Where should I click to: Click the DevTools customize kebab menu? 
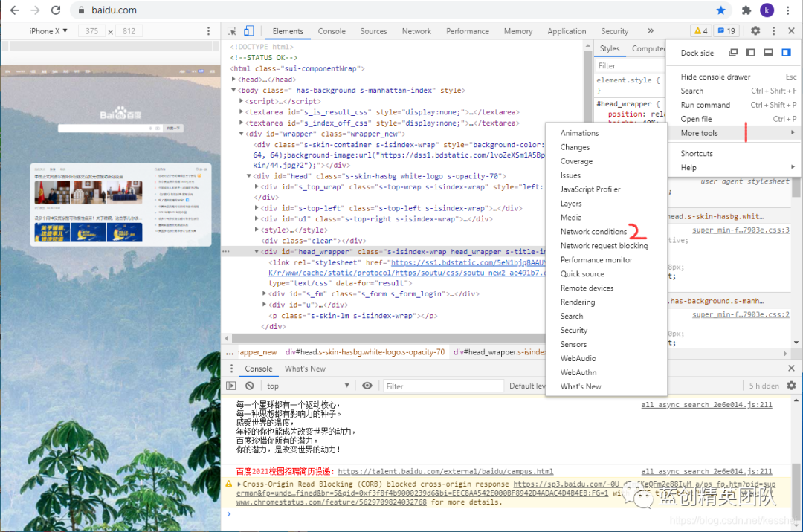pos(774,31)
